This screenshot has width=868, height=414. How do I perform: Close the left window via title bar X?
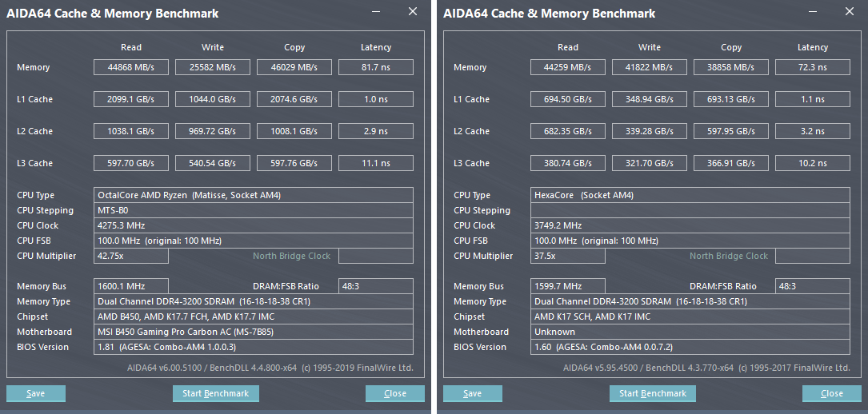coord(413,12)
